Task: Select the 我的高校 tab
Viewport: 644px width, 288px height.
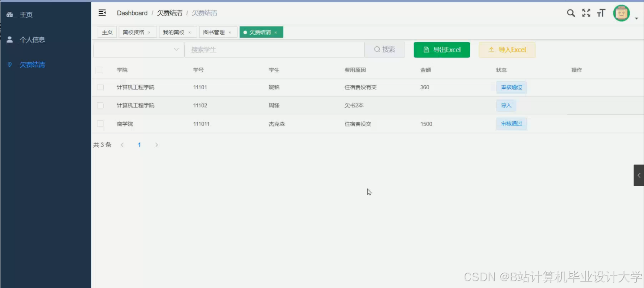Action: coord(175,32)
